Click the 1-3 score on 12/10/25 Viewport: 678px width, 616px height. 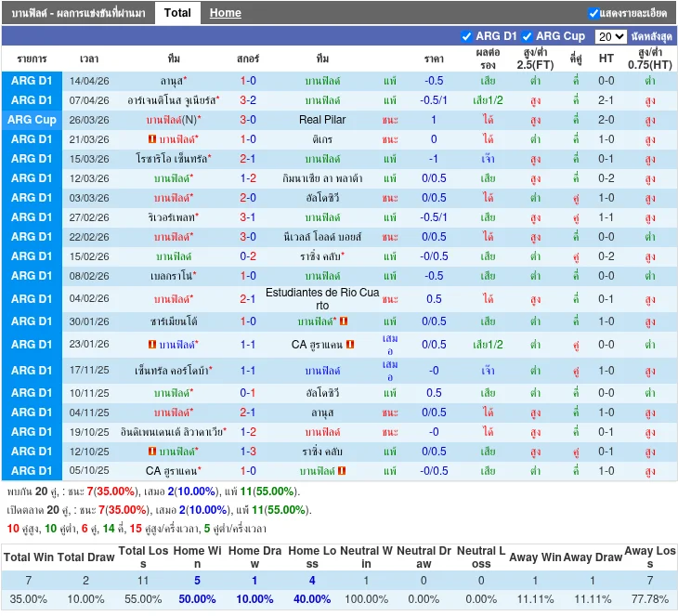point(248,452)
